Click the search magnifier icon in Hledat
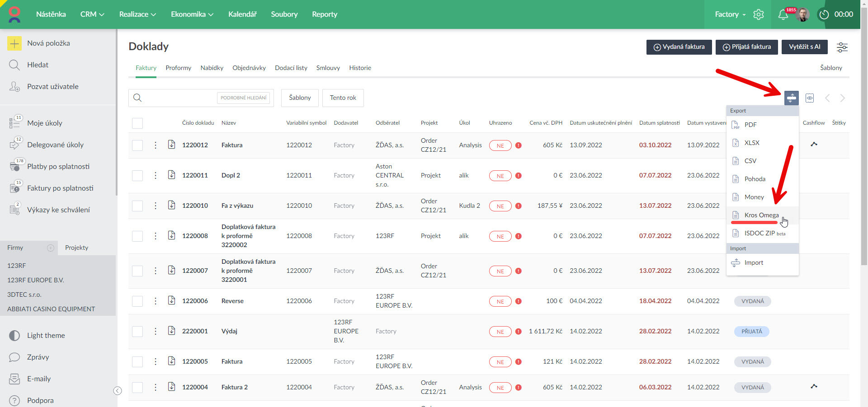This screenshot has height=407, width=868. coord(14,65)
